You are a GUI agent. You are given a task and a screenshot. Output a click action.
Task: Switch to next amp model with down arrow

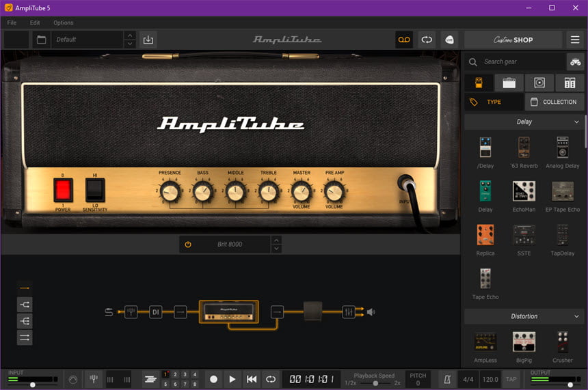point(276,249)
